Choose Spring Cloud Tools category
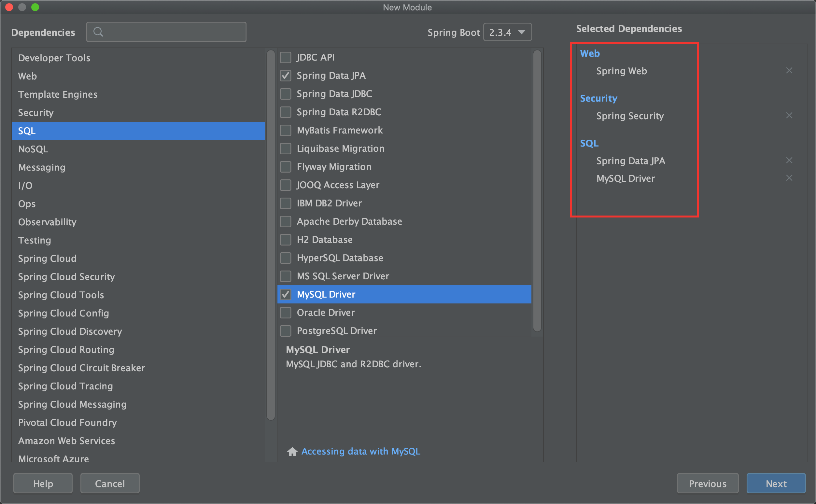 click(138, 295)
